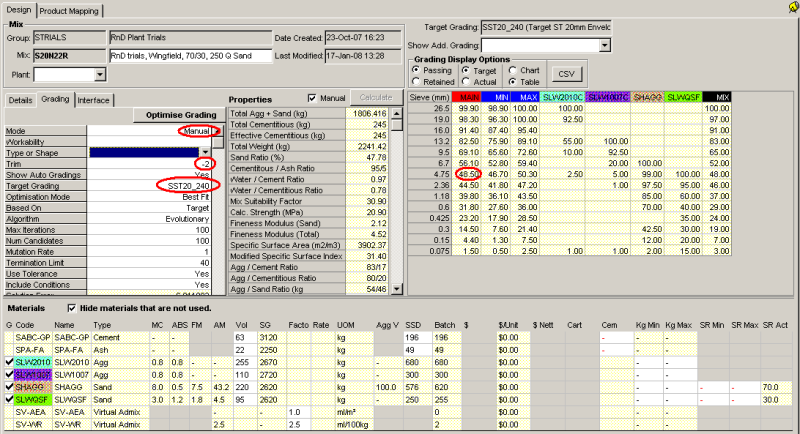The height and width of the screenshot is (434, 800).
Task: Click the SLW2010 SSD value 680
Action: pos(417,362)
